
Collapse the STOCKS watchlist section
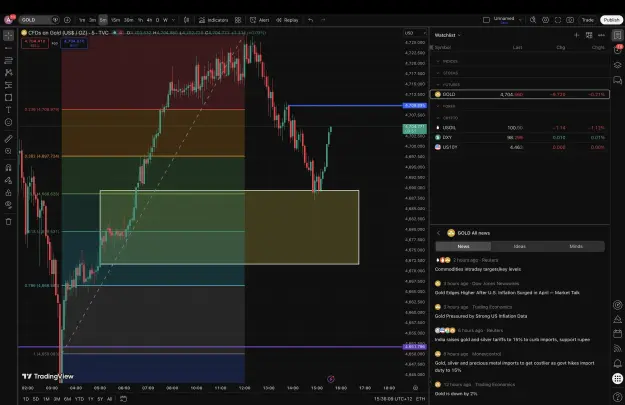[438, 73]
